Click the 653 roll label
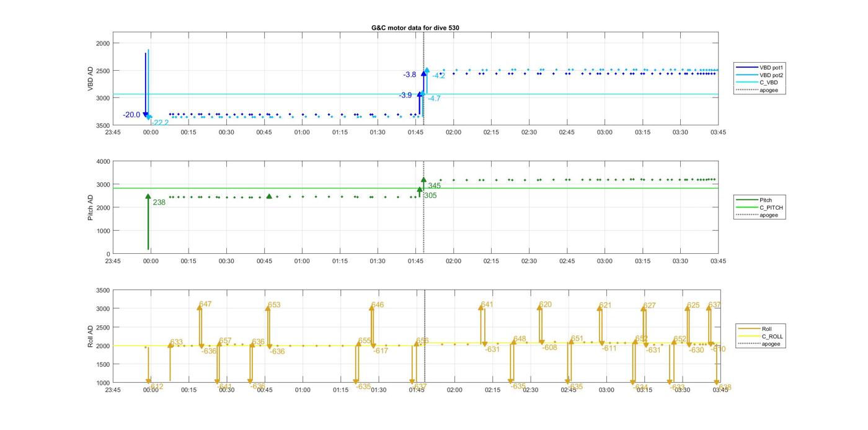 coord(274,305)
